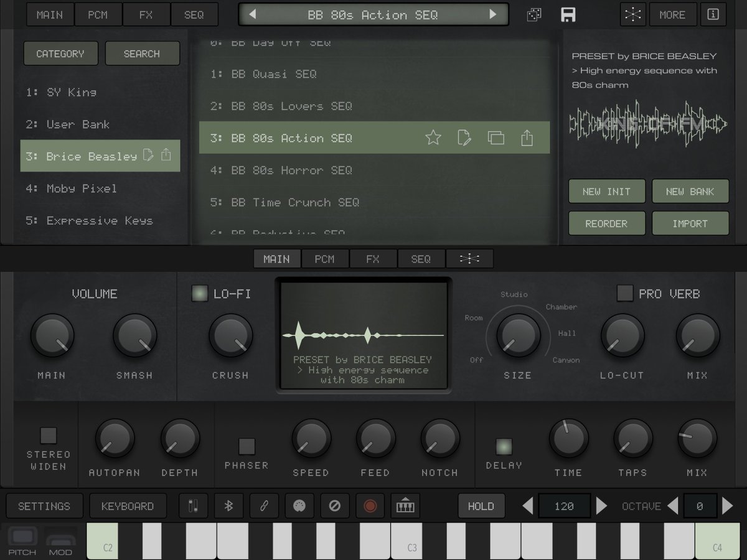Increase tempo with arrow right of 120
Viewport: 747px width, 560px height.
[x=601, y=506]
